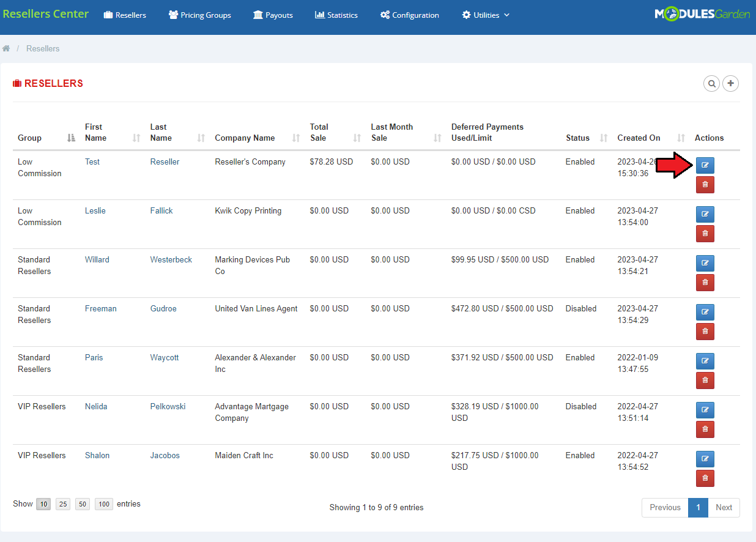Open first name link Test
756x542 pixels.
point(92,161)
